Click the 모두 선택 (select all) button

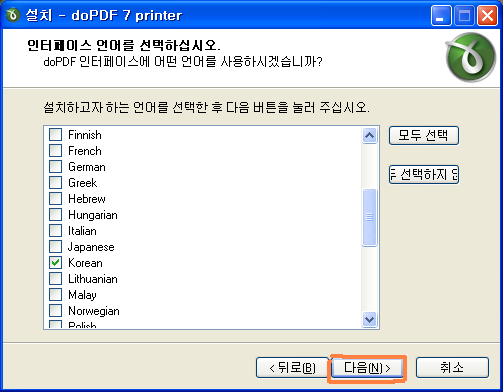point(424,135)
